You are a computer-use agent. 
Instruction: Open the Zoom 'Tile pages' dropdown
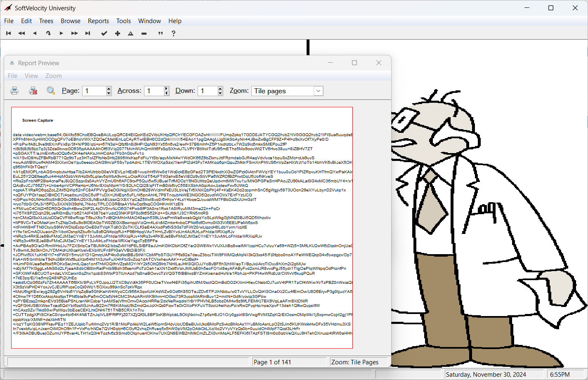[318, 91]
